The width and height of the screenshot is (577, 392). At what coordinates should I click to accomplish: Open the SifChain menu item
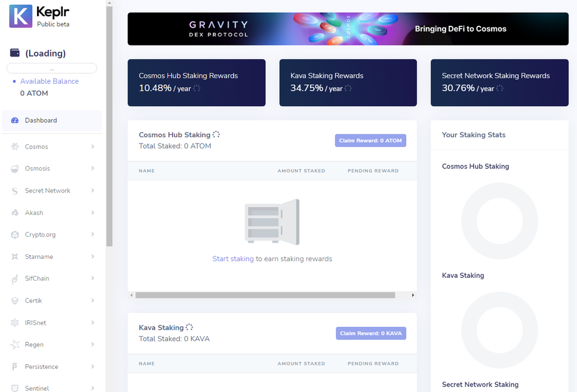tap(52, 278)
